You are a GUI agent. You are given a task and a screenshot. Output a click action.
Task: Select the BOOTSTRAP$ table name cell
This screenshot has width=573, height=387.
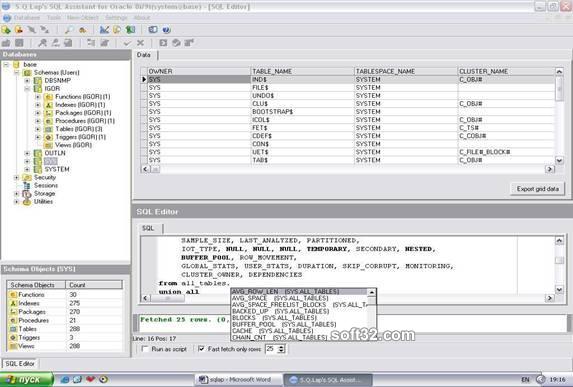click(x=302, y=112)
